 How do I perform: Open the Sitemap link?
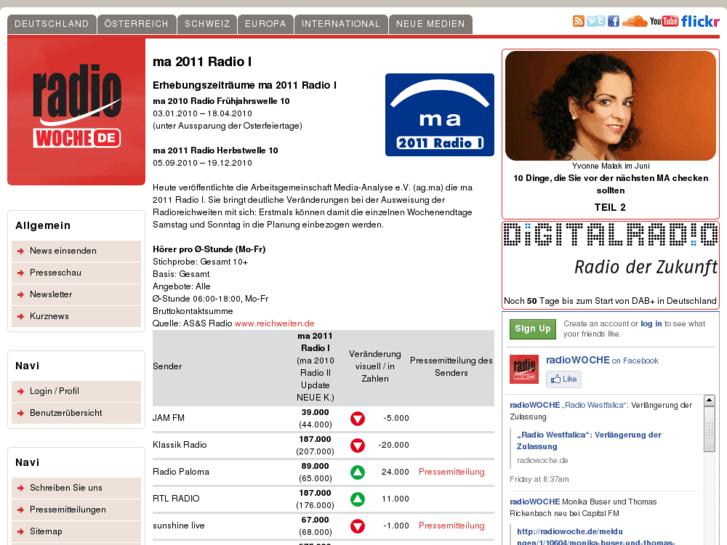[77, 532]
